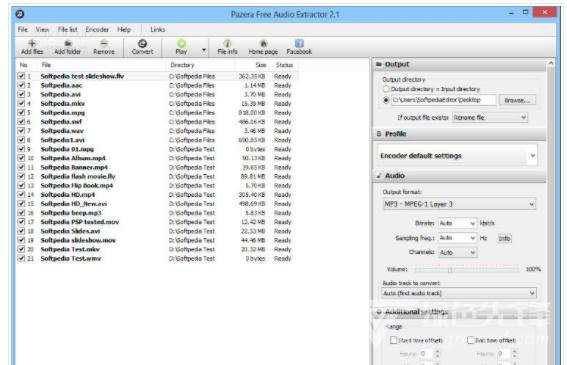The height and width of the screenshot is (365, 567).
Task: Select Softpedia slideshow.mov file row
Action: pyautogui.click(x=157, y=240)
